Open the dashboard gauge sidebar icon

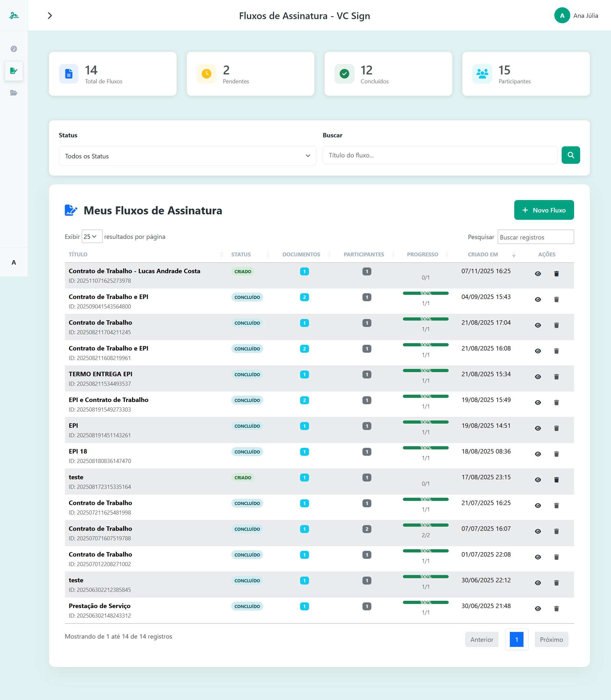click(x=14, y=49)
